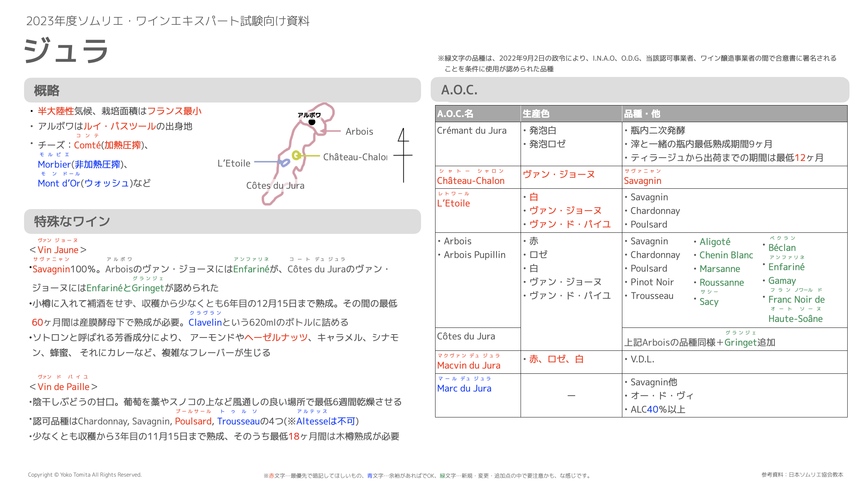The height and width of the screenshot is (487, 868).
Task: Select "Arbois Pupillin" in the table
Action: pos(474,255)
